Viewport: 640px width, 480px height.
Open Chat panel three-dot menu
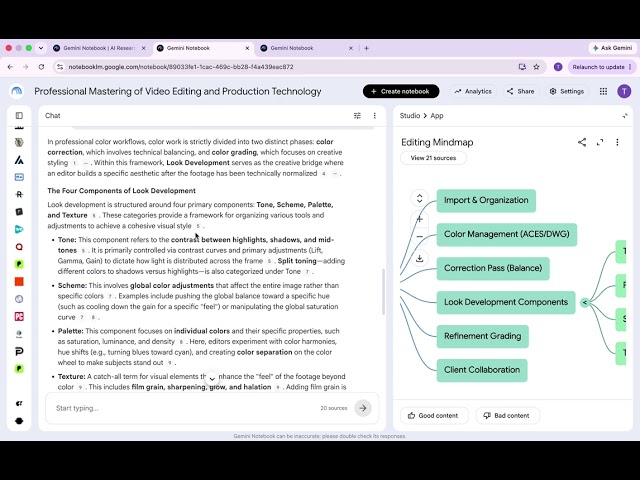[375, 116]
